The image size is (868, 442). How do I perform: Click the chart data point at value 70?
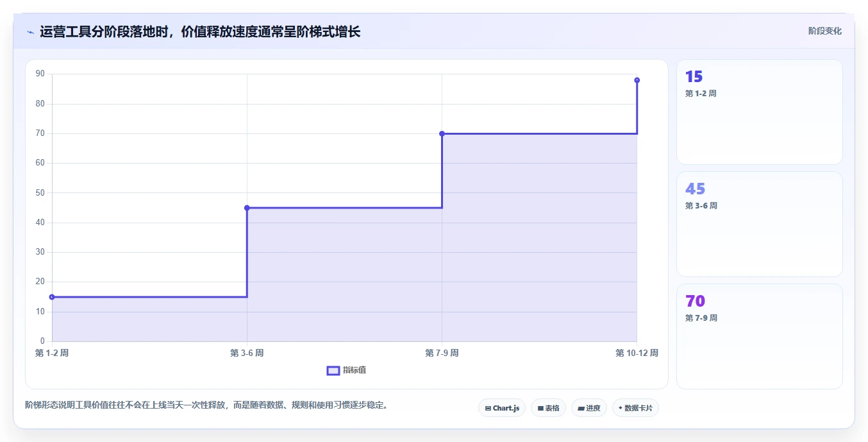[442, 133]
